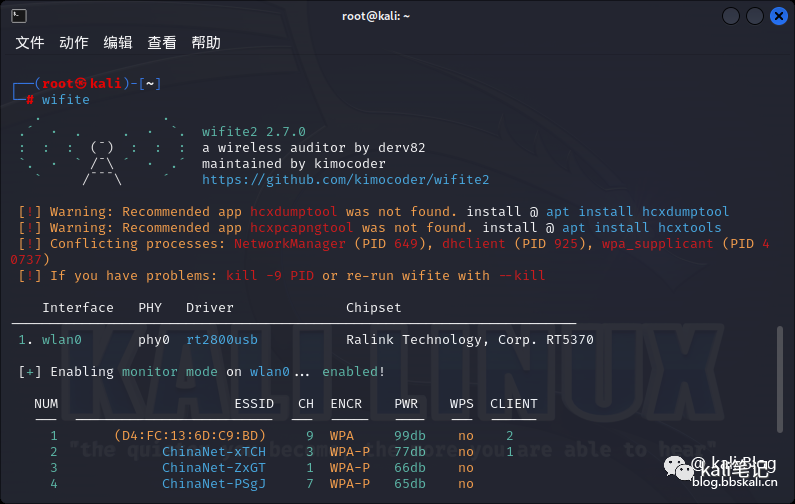Close the terminal with the blue X button
The image size is (795, 504).
[779, 16]
